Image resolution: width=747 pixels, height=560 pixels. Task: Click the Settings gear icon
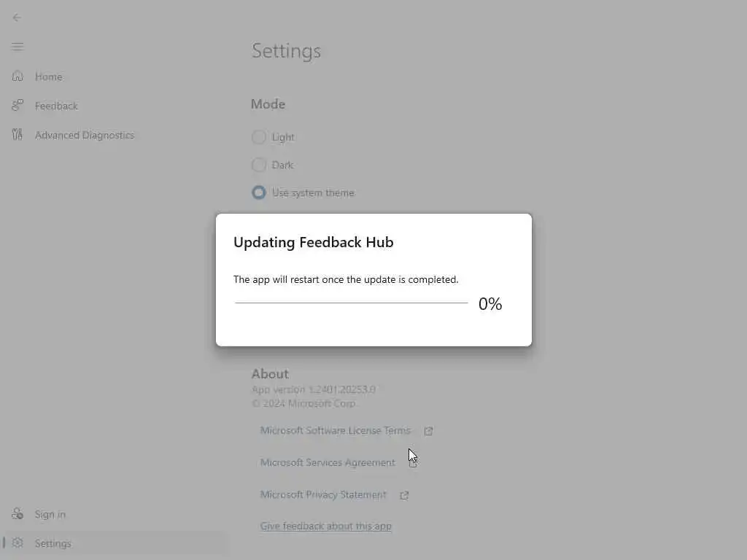(x=18, y=542)
